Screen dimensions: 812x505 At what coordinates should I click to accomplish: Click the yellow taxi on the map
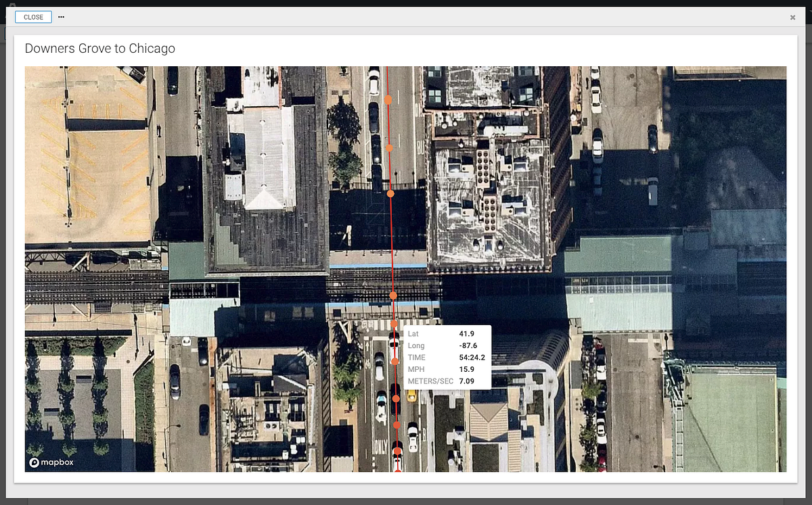pyautogui.click(x=411, y=395)
